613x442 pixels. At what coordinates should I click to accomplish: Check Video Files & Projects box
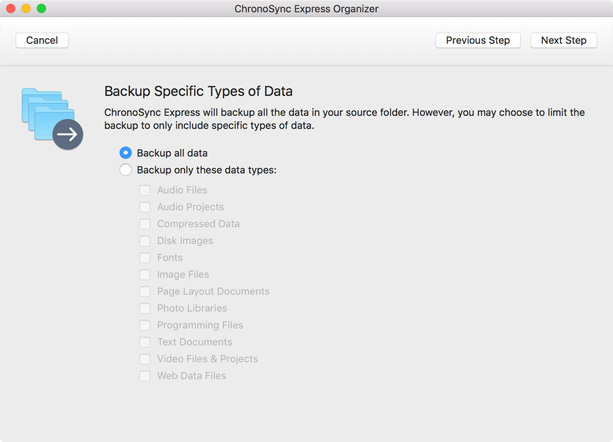point(145,359)
